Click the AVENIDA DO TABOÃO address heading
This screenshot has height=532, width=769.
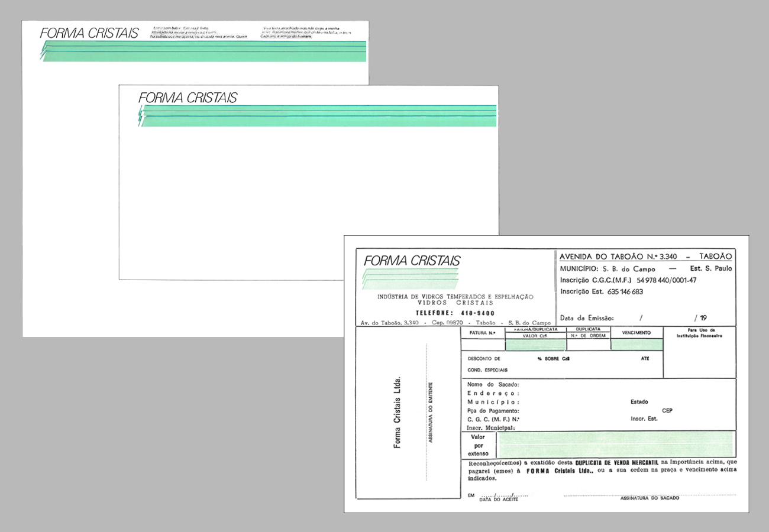point(646,257)
